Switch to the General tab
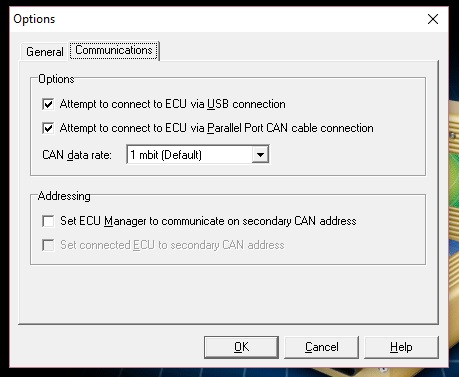This screenshot has height=377, width=459. (x=45, y=52)
